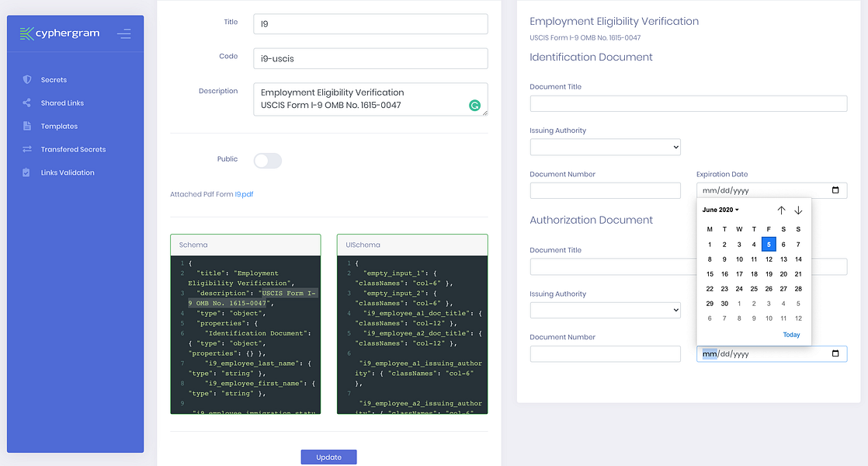Click Document Title field under Identification Document
Image resolution: width=868 pixels, height=466 pixels.
pos(688,103)
